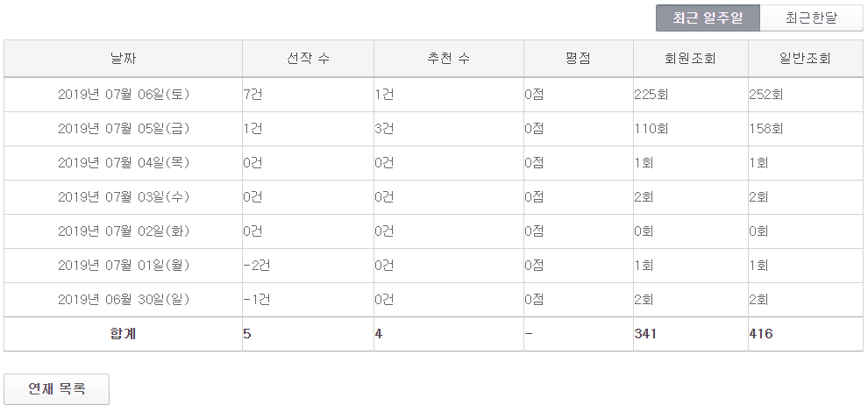Select the 2019년 06월 30일(일) date cell
The height and width of the screenshot is (412, 868).
[124, 300]
